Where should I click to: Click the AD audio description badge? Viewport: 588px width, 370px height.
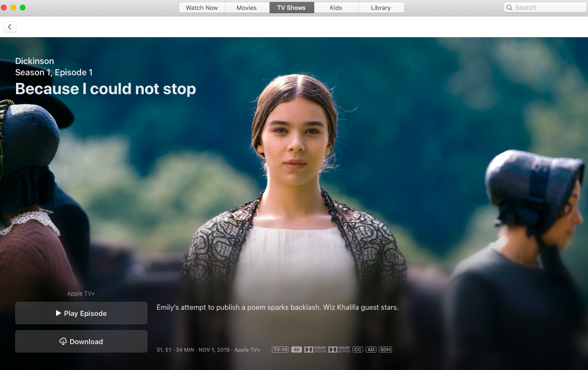(371, 349)
